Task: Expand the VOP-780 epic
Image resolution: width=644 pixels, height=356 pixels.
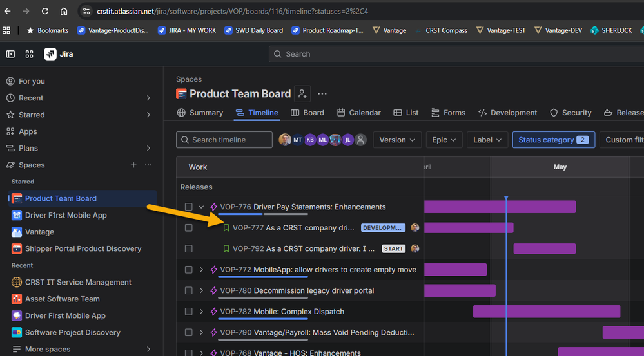Action: (201, 290)
